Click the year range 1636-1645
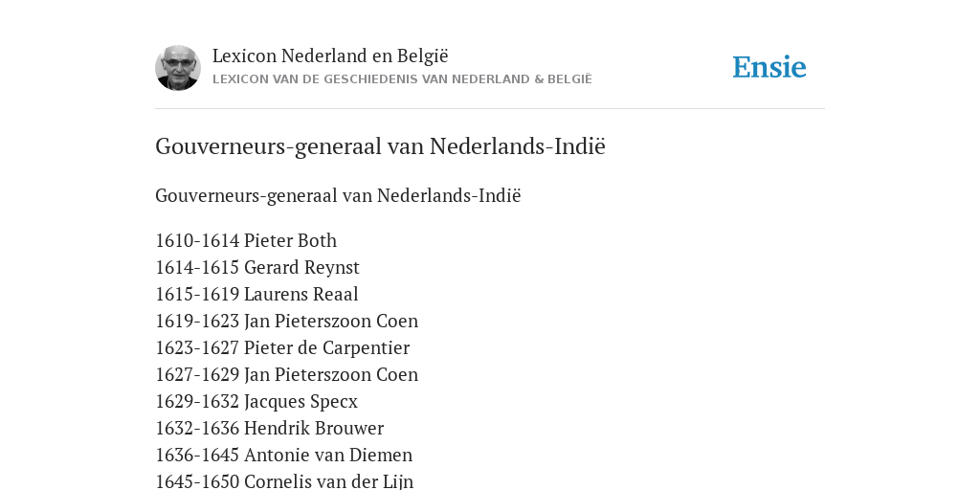Screen dimensions: 980x490 (197, 455)
